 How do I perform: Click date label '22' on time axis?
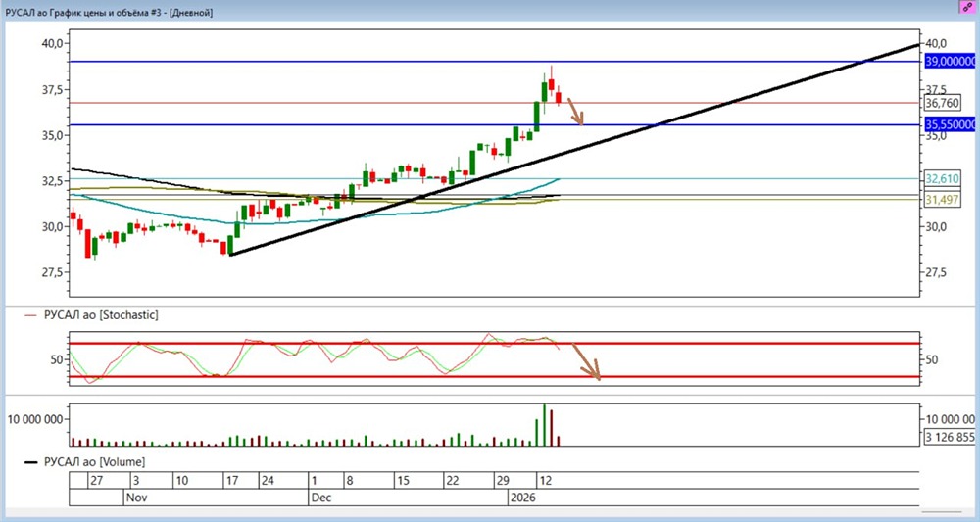(x=452, y=481)
